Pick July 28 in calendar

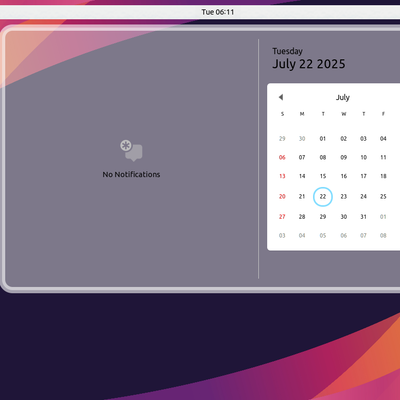[302, 217]
